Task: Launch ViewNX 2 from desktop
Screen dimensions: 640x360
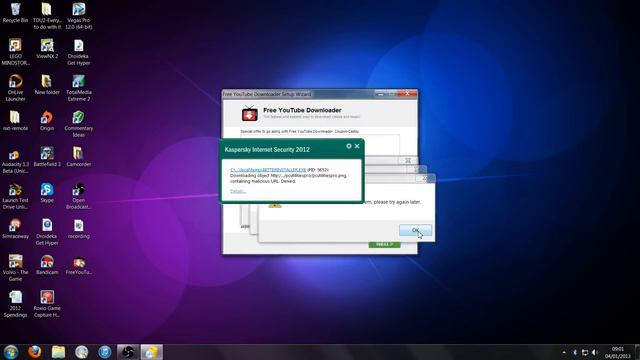Action: 47,49
